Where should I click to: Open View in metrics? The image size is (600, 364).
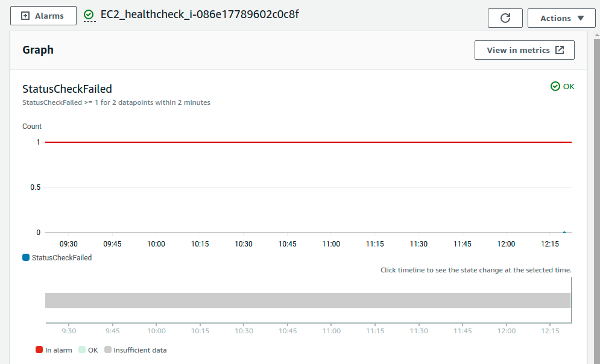click(524, 50)
